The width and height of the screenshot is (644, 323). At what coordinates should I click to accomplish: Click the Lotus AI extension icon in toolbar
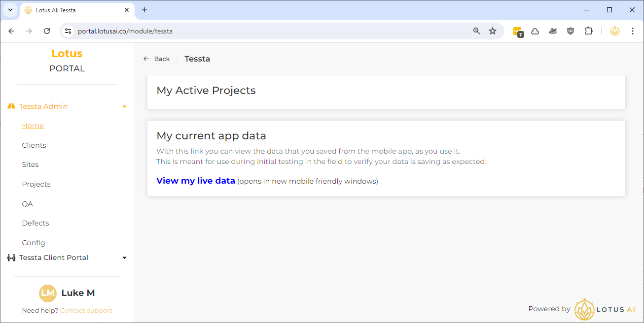(x=614, y=31)
